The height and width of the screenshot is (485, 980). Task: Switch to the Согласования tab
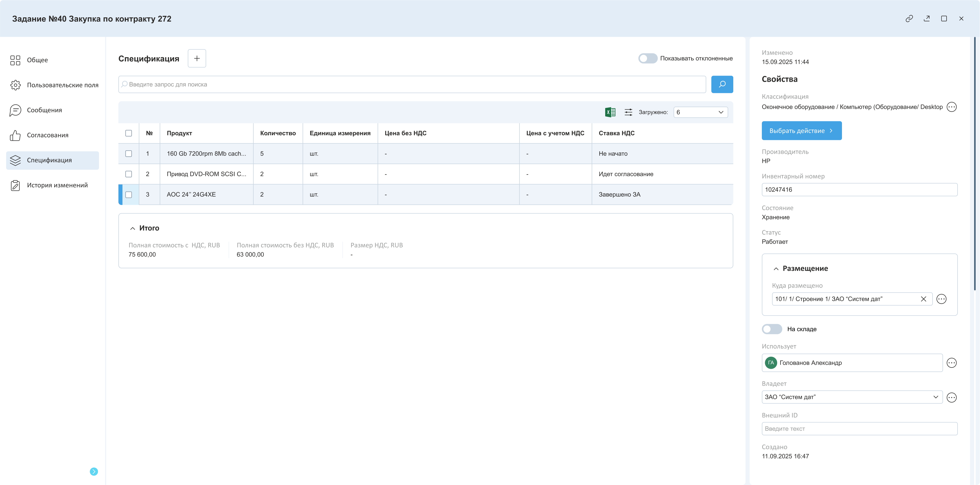47,135
